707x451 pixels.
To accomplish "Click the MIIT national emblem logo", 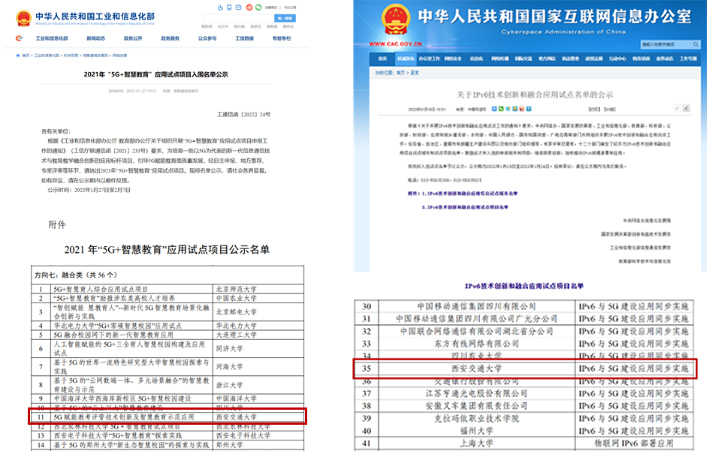I will (x=23, y=18).
